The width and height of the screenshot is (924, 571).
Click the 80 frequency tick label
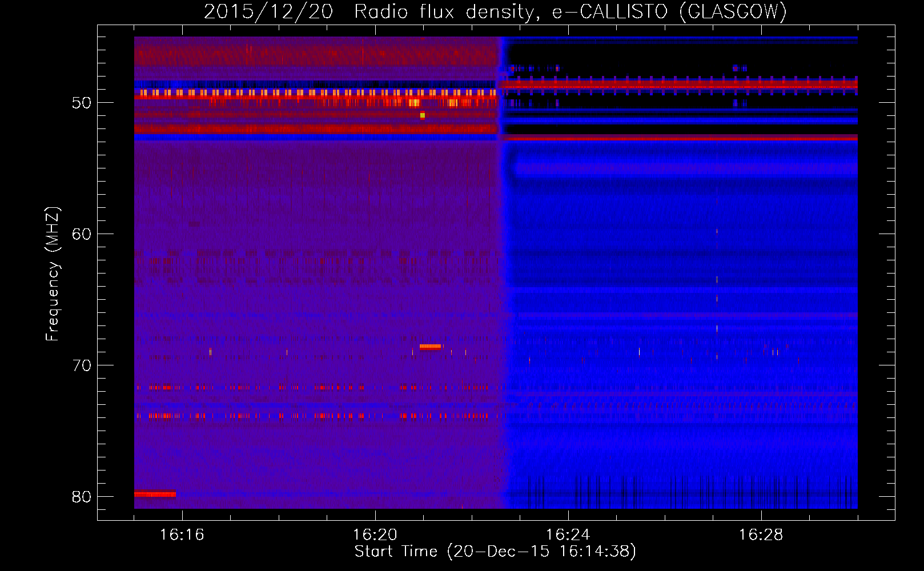[82, 497]
